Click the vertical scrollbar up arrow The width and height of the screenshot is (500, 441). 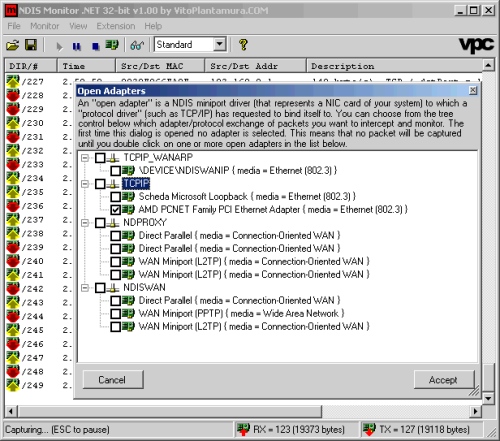coord(488,65)
